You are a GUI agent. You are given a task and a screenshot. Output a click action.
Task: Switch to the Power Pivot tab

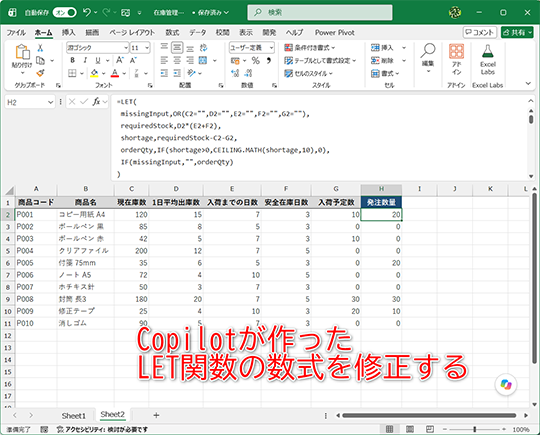point(334,33)
